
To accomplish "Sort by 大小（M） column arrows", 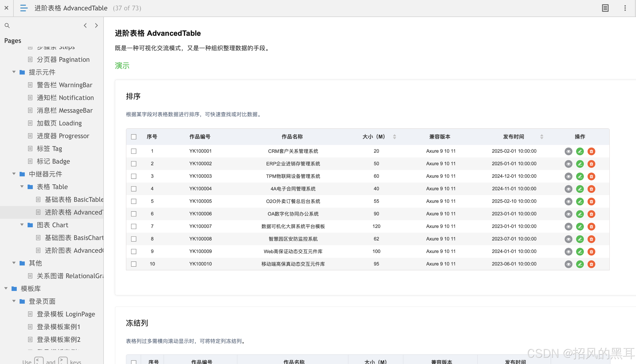I will 394,137.
